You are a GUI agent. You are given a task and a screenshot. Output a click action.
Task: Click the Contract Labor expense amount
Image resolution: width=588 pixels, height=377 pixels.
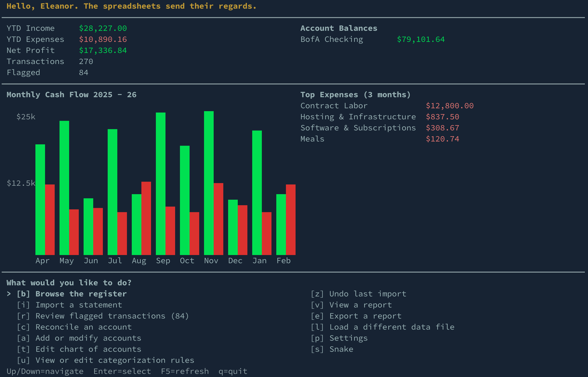click(449, 106)
